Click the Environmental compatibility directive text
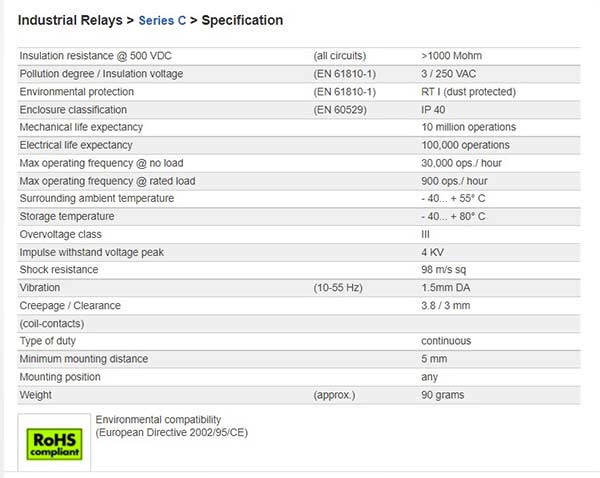Image resolution: width=600 pixels, height=478 pixels. (x=171, y=426)
